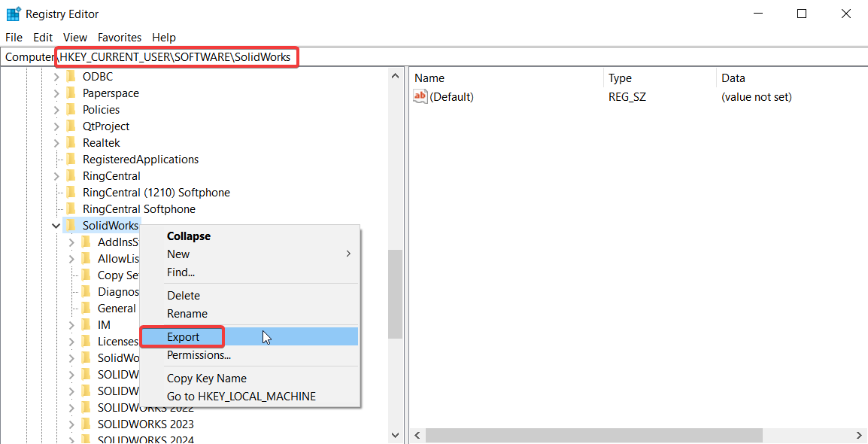Screen dimensions: 868x444
Task: Click the SOLIDWORKS 2023 folder icon
Action: (x=86, y=424)
